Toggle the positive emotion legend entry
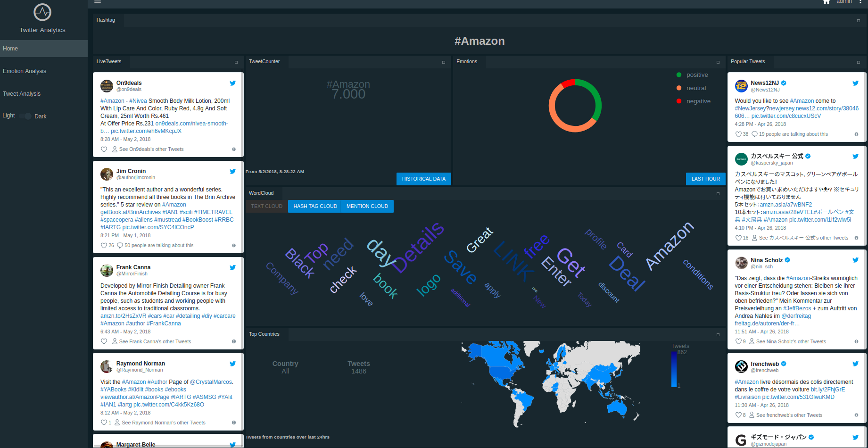Screen dimensions: 868x448 [692, 75]
